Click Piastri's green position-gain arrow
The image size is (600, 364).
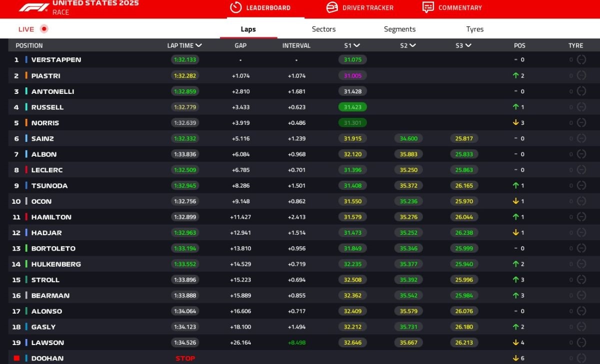[515, 76]
